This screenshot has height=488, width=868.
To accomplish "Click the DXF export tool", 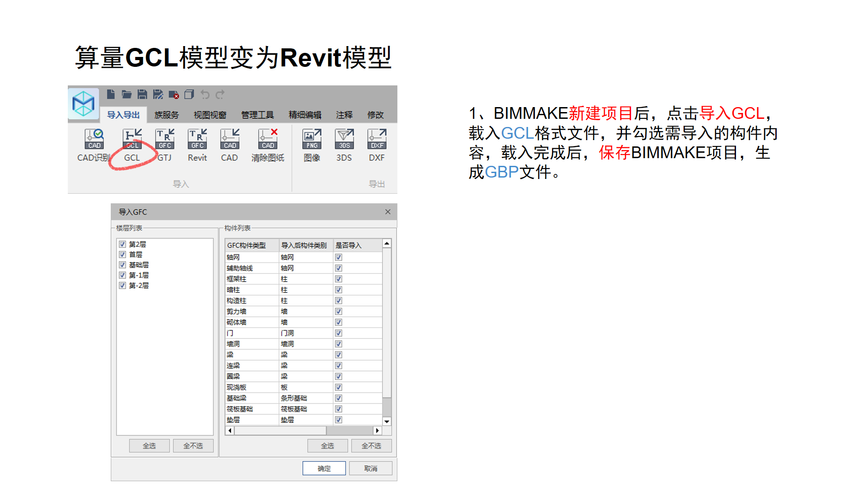I will coord(377,145).
